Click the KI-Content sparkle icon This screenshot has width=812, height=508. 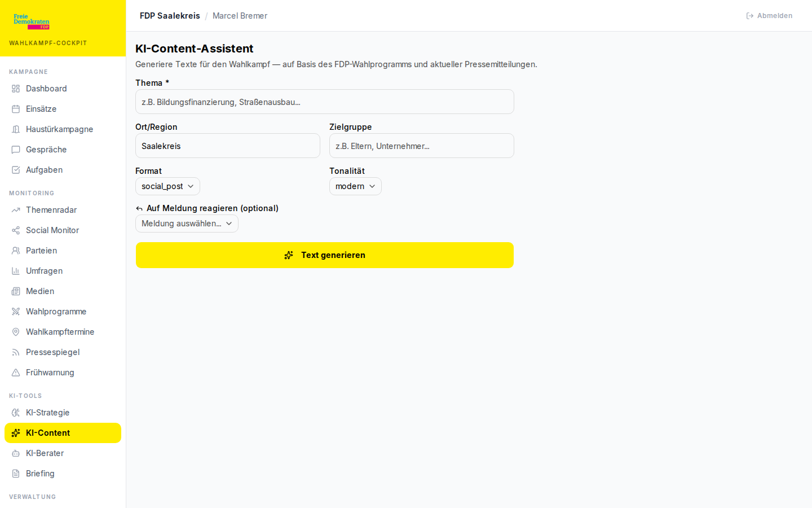[16, 433]
